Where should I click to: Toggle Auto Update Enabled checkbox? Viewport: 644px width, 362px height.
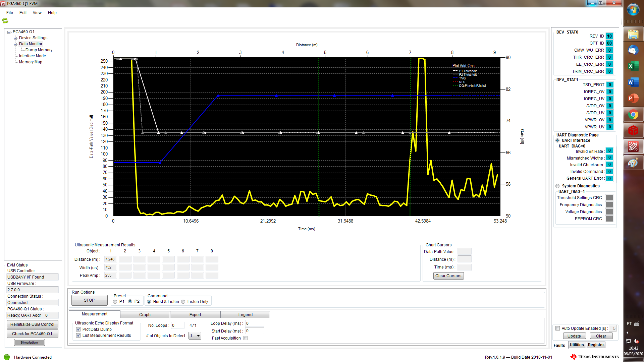pyautogui.click(x=558, y=328)
